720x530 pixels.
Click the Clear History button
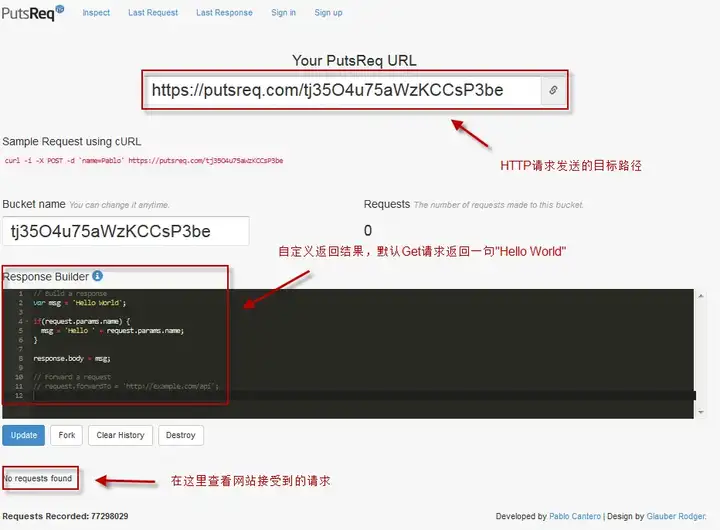120,435
